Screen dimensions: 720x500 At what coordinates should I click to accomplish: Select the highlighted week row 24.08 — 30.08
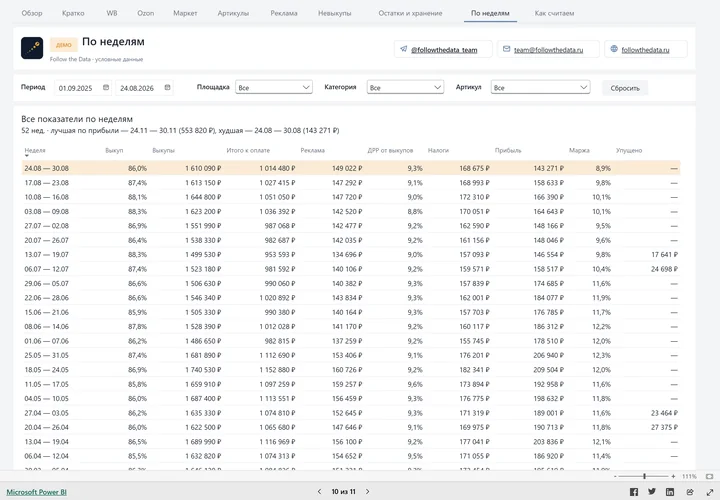pyautogui.click(x=351, y=169)
